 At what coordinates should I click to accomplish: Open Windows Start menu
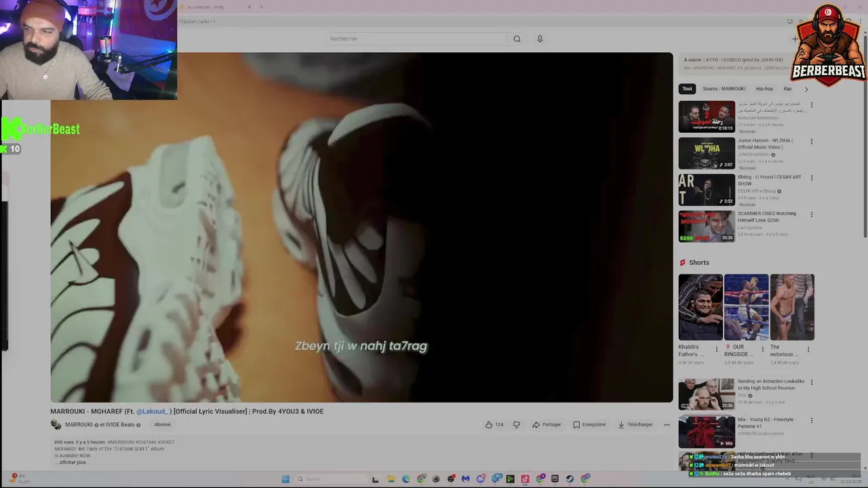[x=285, y=479]
